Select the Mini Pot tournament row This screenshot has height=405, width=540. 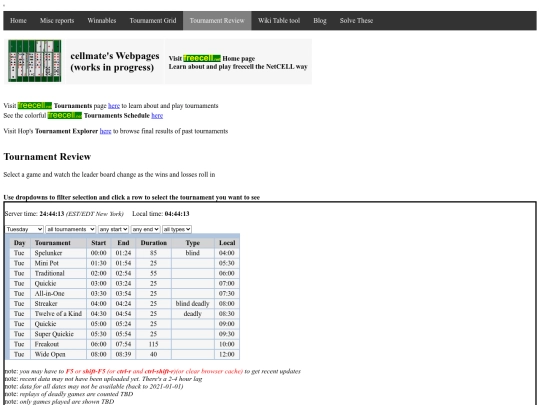click(x=124, y=263)
